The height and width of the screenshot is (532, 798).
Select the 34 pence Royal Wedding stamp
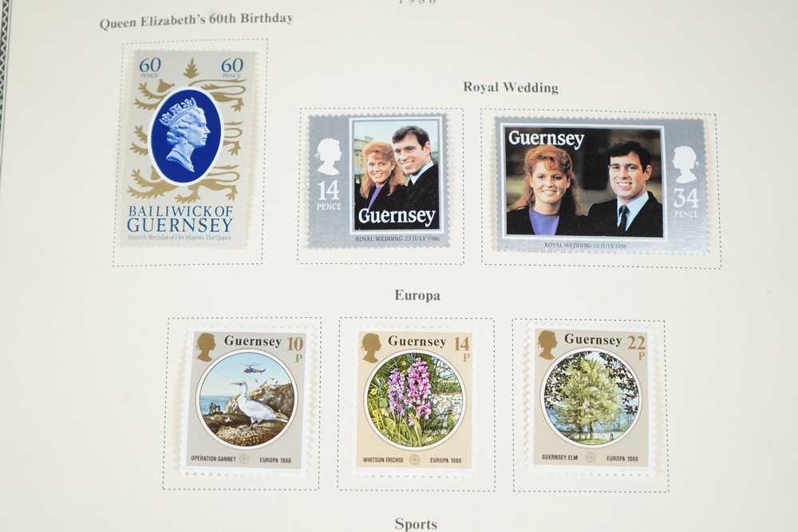click(601, 186)
